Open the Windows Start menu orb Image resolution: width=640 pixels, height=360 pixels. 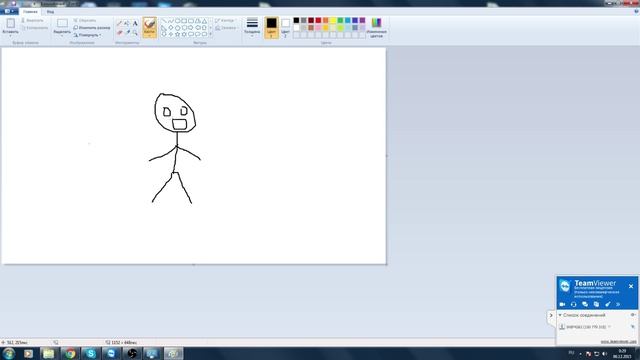[9, 353]
